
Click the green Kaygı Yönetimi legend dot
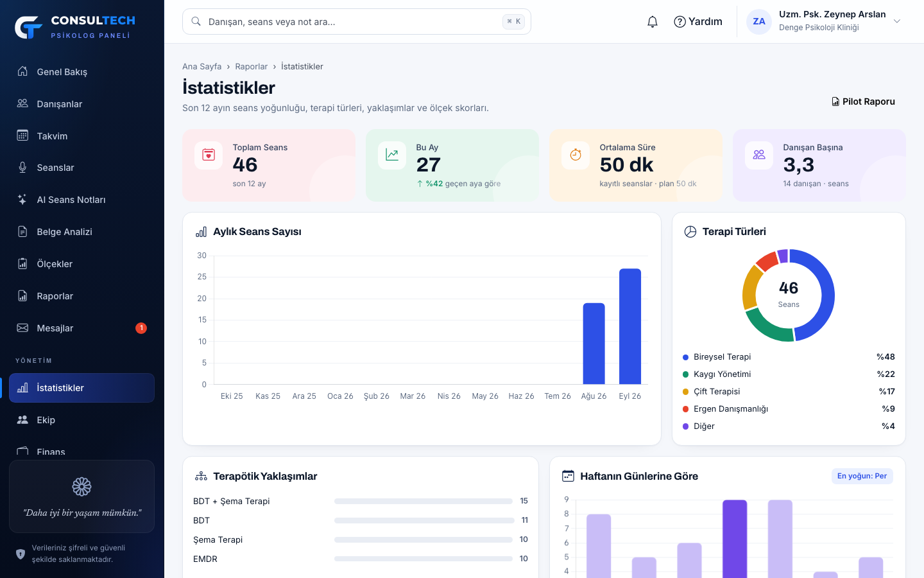(x=685, y=374)
